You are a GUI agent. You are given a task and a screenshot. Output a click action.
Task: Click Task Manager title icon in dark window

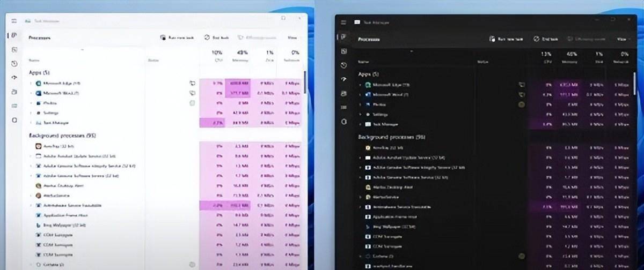(357, 22)
